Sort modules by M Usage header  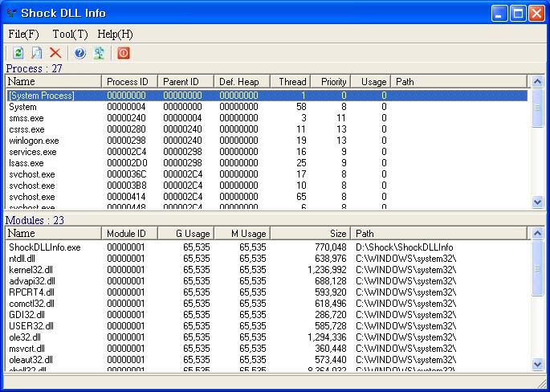242,234
